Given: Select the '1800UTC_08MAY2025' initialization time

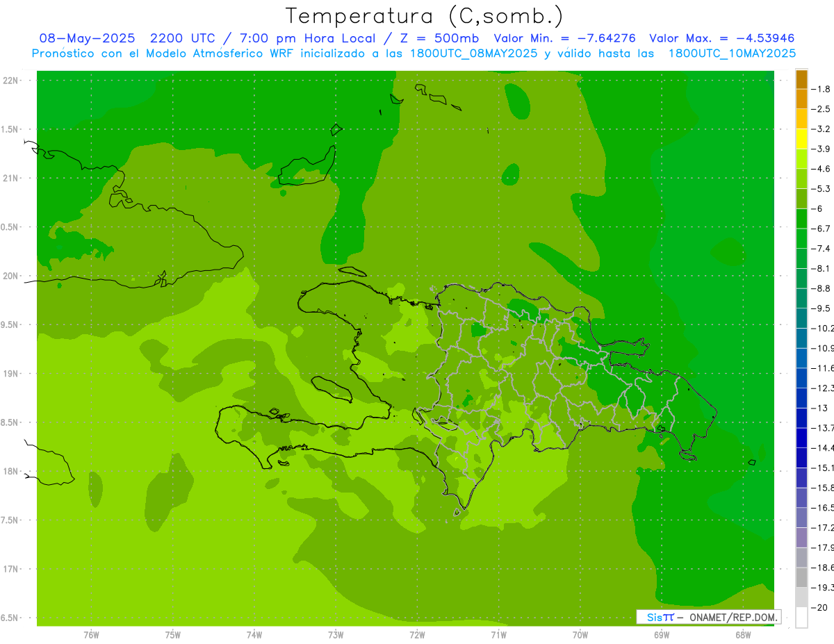Looking at the screenshot, I should pyautogui.click(x=473, y=53).
